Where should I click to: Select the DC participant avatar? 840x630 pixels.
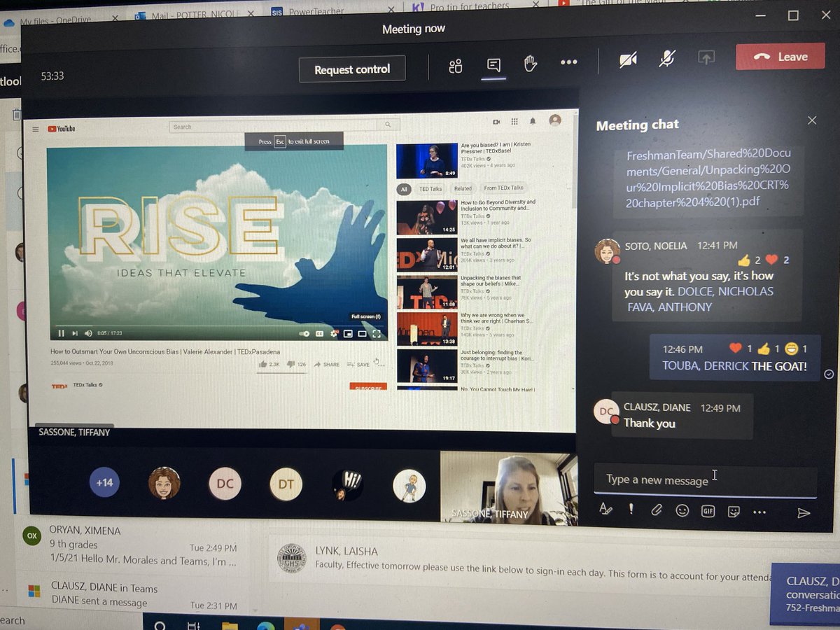225,484
